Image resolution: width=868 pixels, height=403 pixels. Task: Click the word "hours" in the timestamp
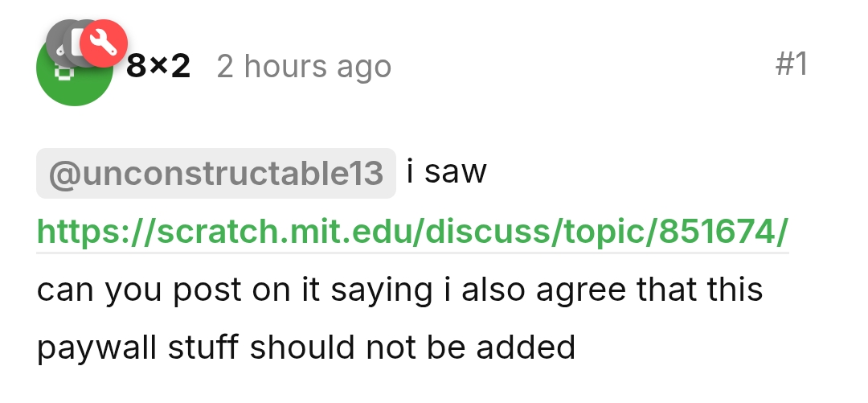(x=282, y=66)
